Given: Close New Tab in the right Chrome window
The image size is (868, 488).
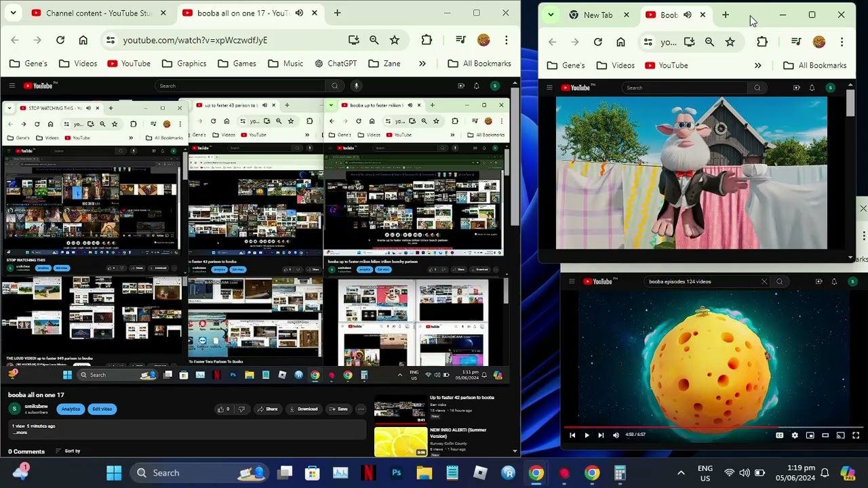Looking at the screenshot, I should [x=627, y=15].
